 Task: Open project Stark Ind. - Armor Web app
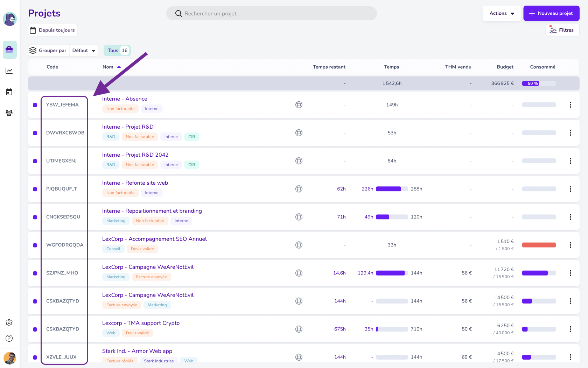pos(137,351)
